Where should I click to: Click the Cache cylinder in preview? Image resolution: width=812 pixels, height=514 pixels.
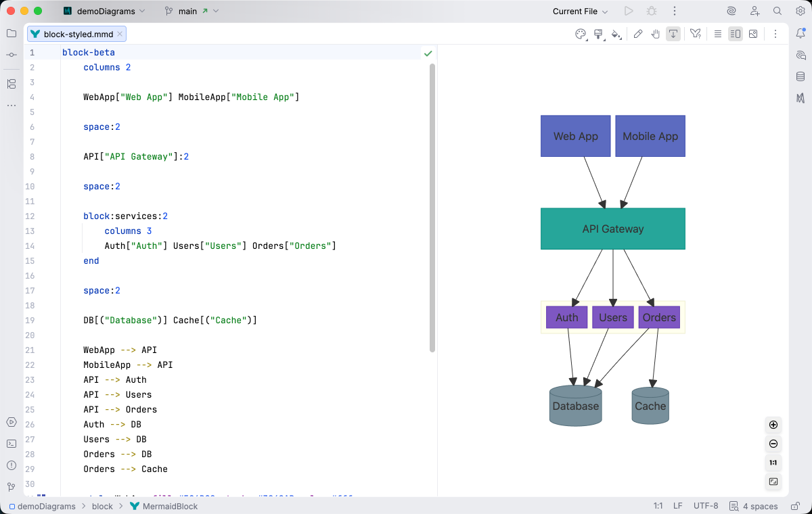click(x=650, y=406)
